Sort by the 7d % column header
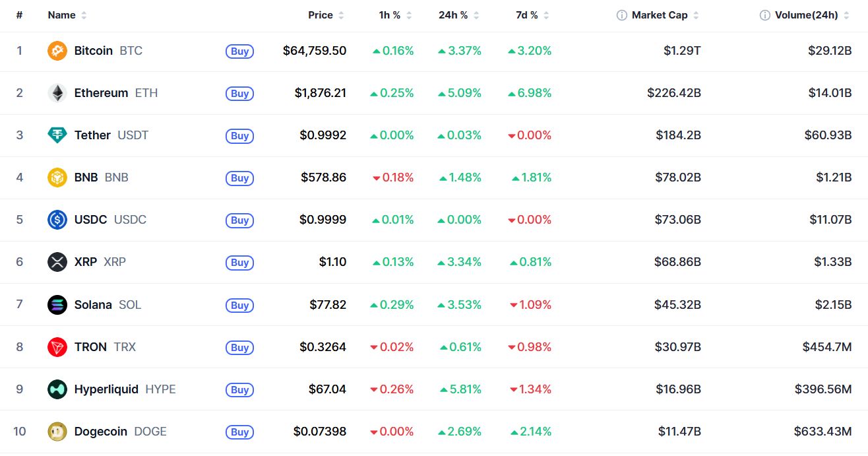Image resolution: width=868 pixels, height=456 pixels. click(x=532, y=15)
